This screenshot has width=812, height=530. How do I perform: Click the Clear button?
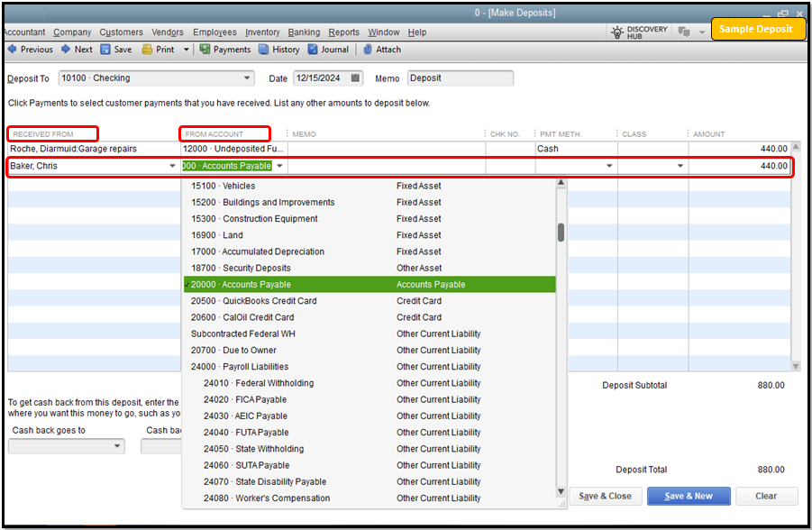(766, 496)
